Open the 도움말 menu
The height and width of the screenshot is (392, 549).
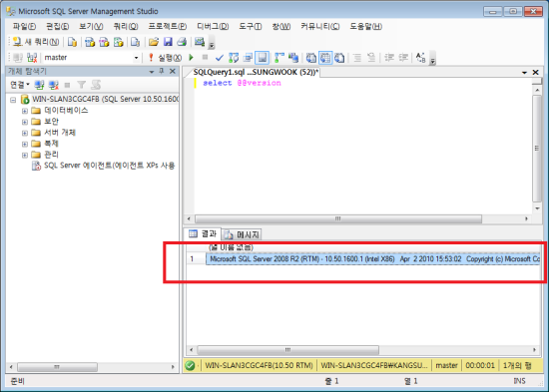pyautogui.click(x=365, y=26)
